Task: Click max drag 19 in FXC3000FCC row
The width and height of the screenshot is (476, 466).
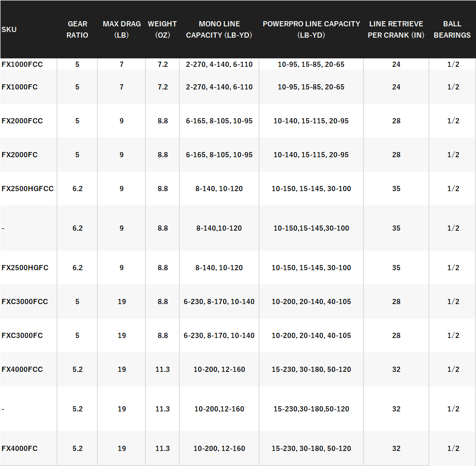Action: (122, 301)
